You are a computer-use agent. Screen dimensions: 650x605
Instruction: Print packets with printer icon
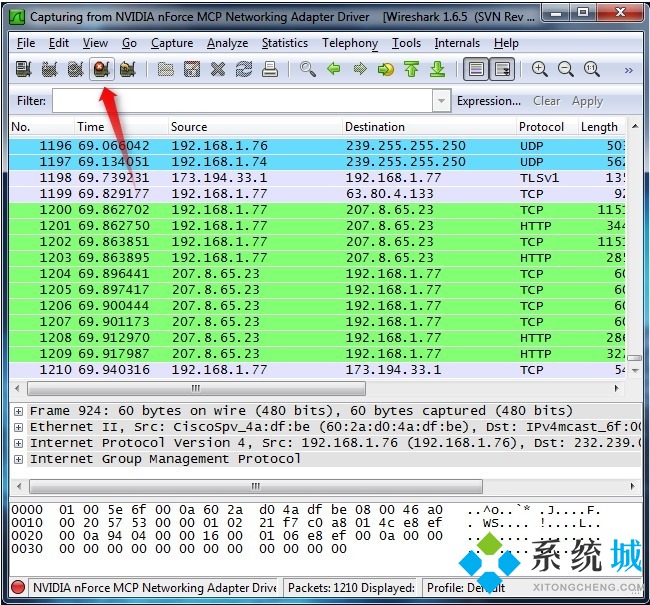pyautogui.click(x=270, y=69)
